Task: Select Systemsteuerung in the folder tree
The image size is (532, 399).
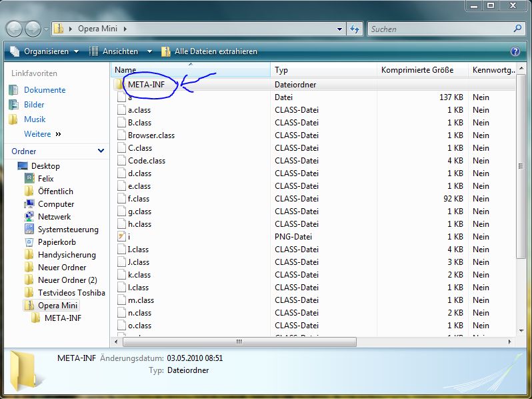Action: [x=68, y=230]
